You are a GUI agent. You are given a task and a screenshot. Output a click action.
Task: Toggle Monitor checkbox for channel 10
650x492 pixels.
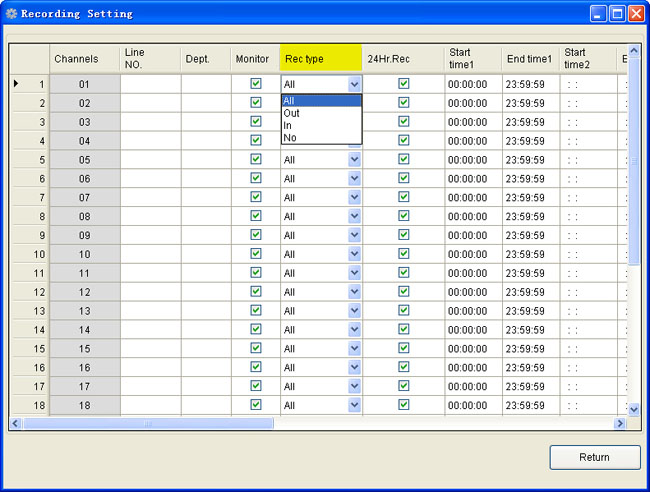point(256,254)
